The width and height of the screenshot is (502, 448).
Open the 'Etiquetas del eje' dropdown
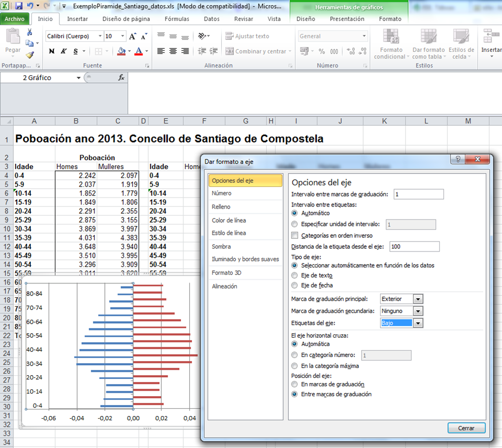[x=418, y=323]
